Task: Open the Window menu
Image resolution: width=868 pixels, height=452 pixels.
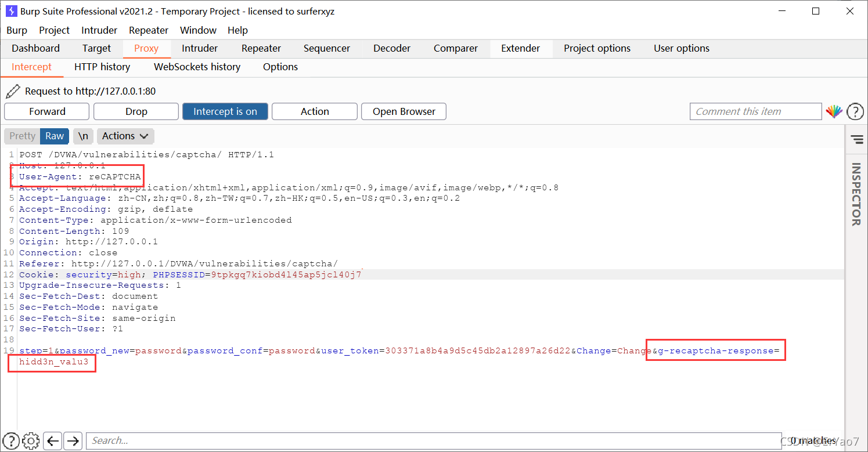Action: point(198,30)
